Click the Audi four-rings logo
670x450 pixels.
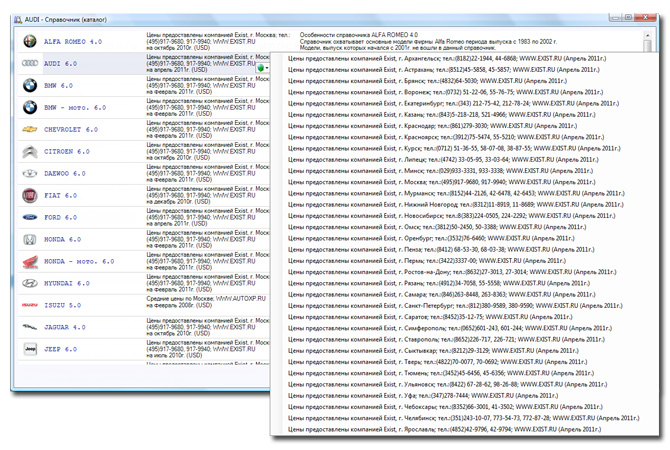[29, 63]
